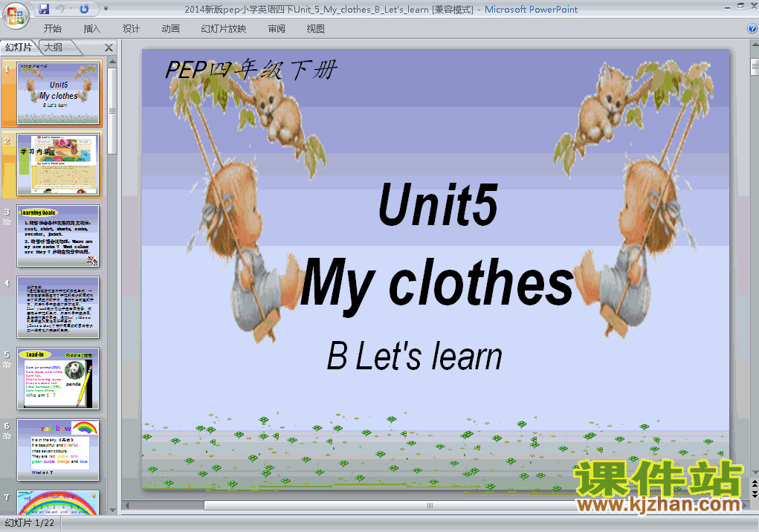Image resolution: width=759 pixels, height=532 pixels.
Task: Click animation star icon beside slide 5
Action: tap(7, 365)
